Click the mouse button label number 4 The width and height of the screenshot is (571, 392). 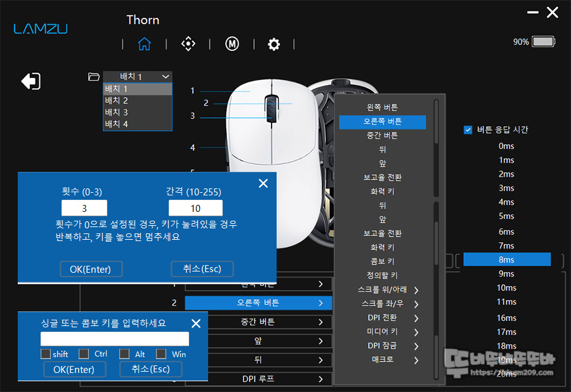pyautogui.click(x=192, y=148)
